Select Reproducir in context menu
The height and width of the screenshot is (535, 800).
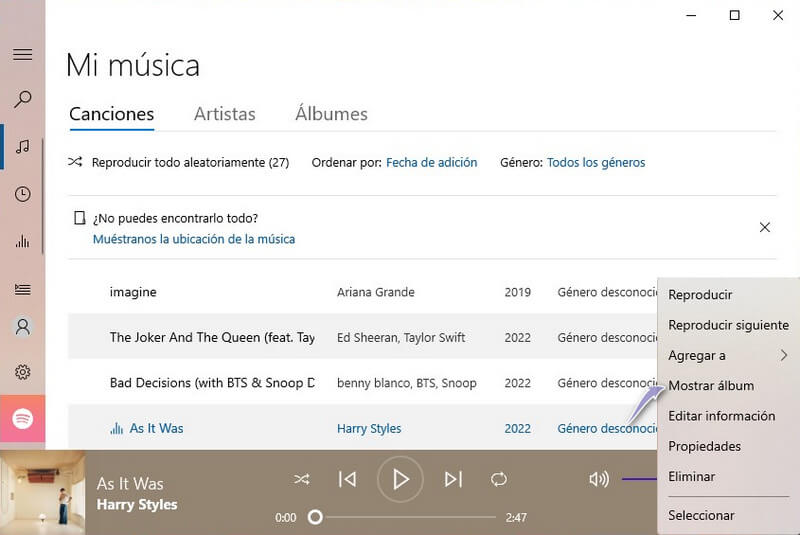tap(700, 295)
